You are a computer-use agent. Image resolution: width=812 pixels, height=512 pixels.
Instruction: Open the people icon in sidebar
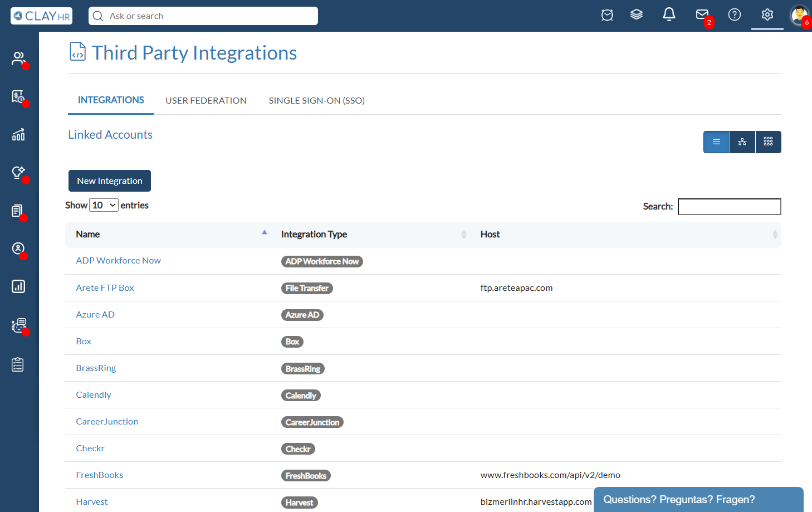(x=18, y=58)
